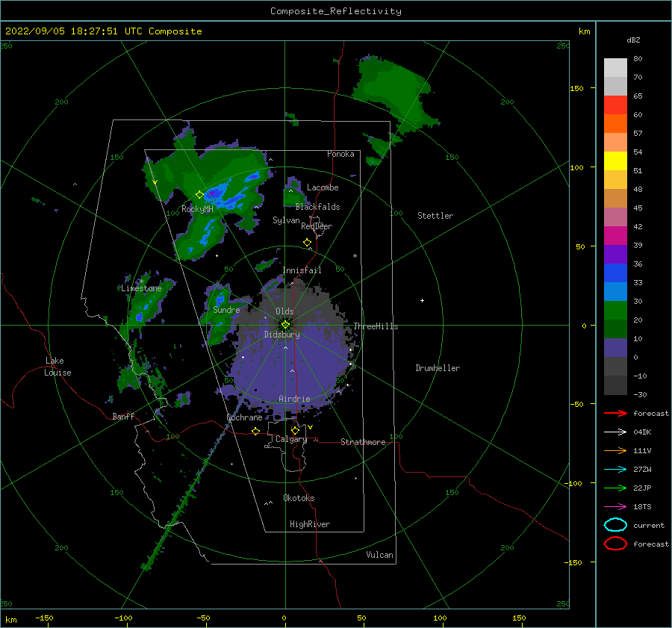672x628 pixels.
Task: Click the 04DK legend text
Action: (x=642, y=432)
